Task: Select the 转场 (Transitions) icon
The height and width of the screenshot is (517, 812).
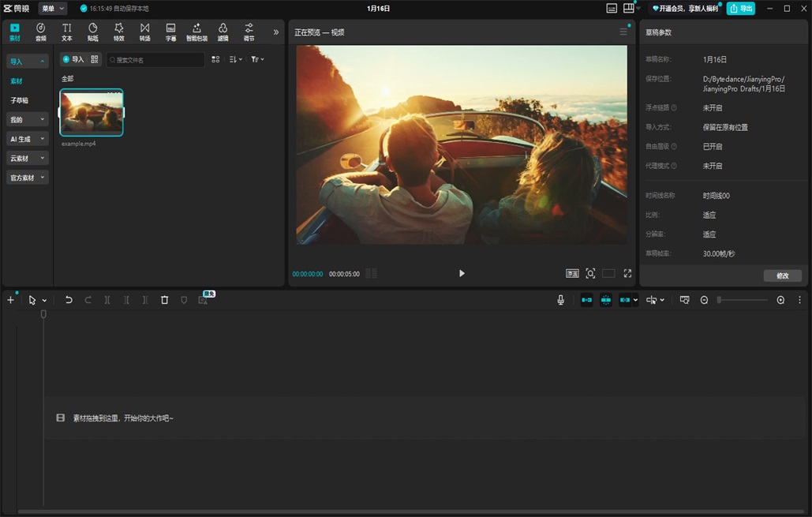Action: (x=144, y=32)
